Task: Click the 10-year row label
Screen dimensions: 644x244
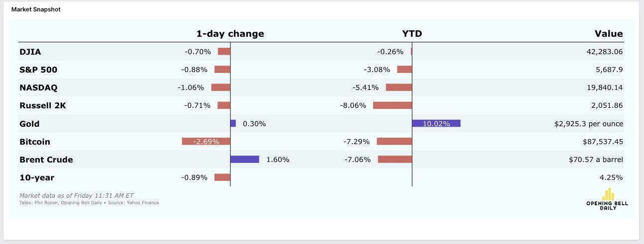Action: point(37,177)
